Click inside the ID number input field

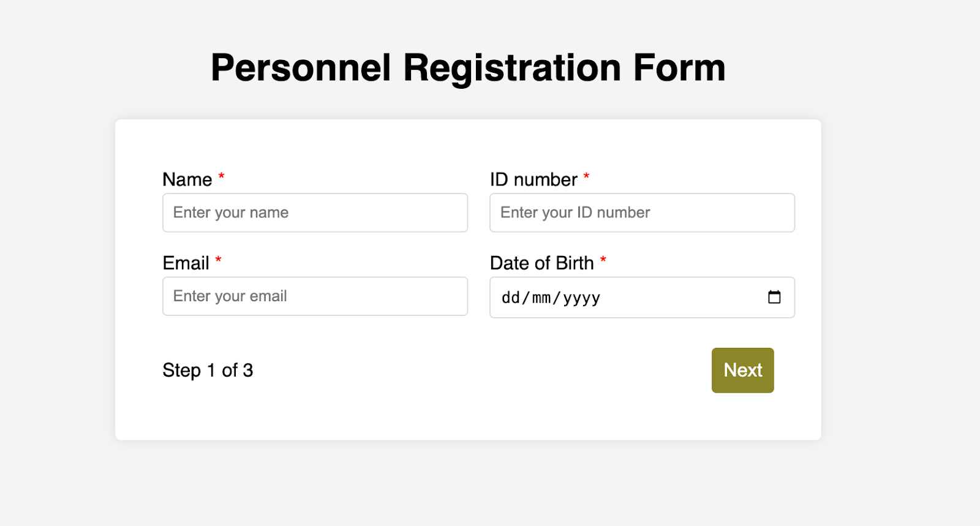(642, 212)
